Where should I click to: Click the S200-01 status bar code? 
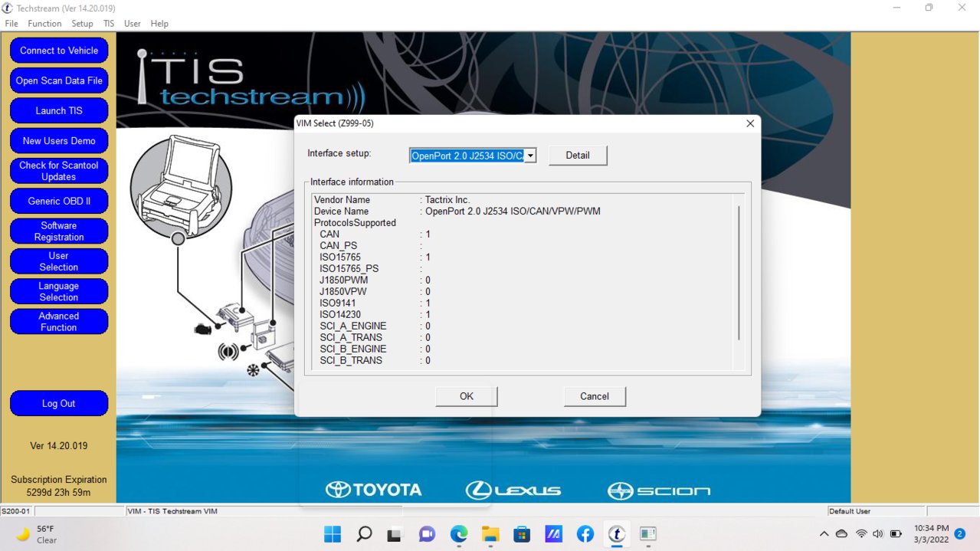(x=15, y=511)
